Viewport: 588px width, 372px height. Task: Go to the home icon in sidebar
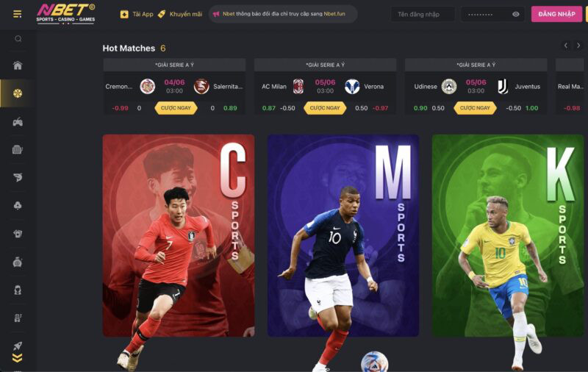[x=18, y=65]
